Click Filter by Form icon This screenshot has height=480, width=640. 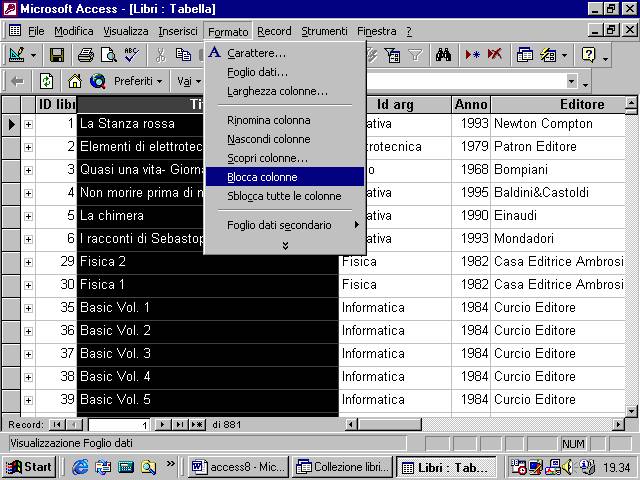(x=392, y=55)
